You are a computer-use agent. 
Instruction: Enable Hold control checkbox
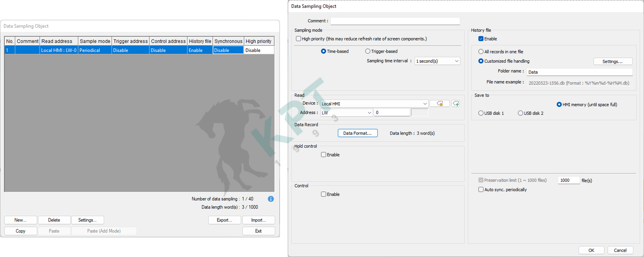(x=323, y=155)
